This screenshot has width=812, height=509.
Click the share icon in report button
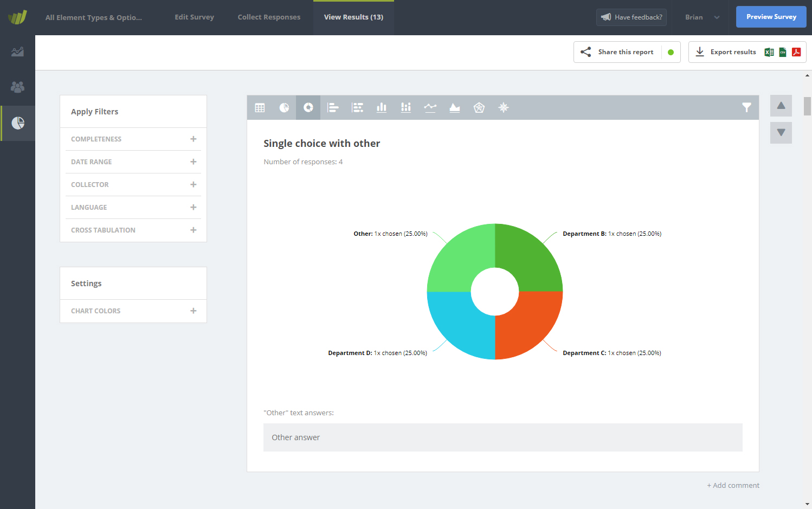[x=586, y=52]
